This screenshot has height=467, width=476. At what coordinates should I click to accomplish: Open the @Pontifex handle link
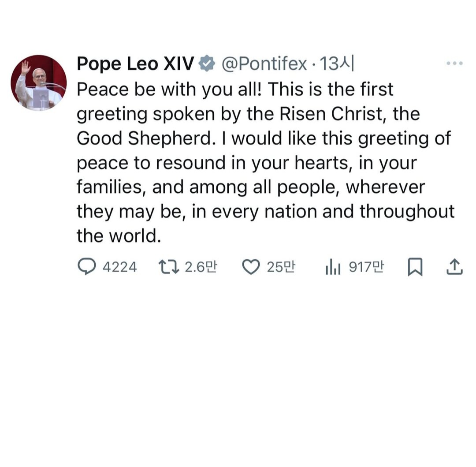[264, 64]
